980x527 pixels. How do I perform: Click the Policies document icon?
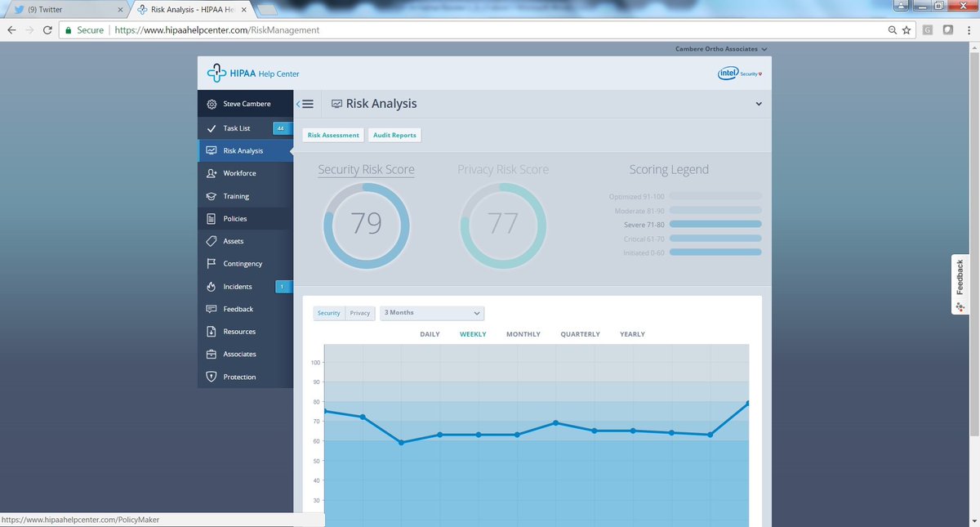212,219
